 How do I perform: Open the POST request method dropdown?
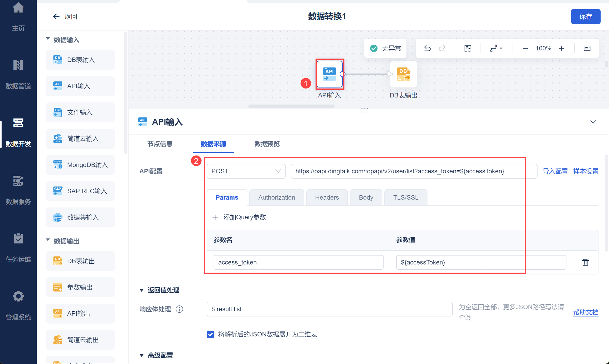coord(246,171)
